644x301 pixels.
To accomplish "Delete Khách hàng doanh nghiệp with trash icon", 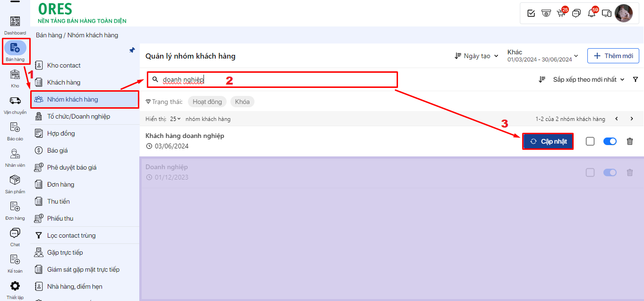I will (x=629, y=141).
